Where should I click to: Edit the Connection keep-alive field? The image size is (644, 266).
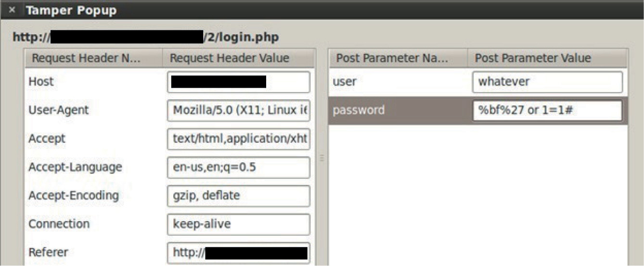[239, 224]
